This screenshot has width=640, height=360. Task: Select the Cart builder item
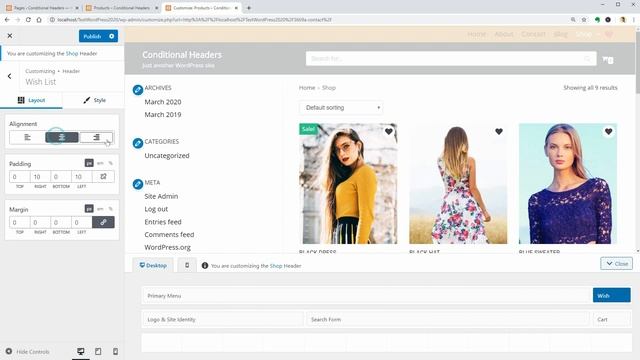click(x=611, y=319)
